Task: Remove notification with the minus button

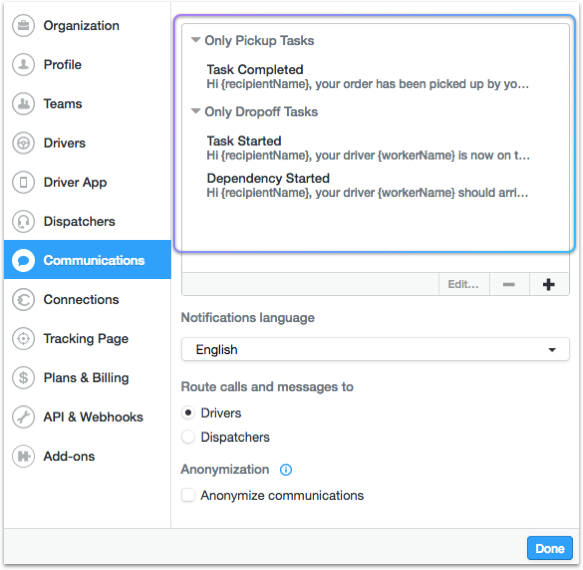Action: tap(509, 284)
